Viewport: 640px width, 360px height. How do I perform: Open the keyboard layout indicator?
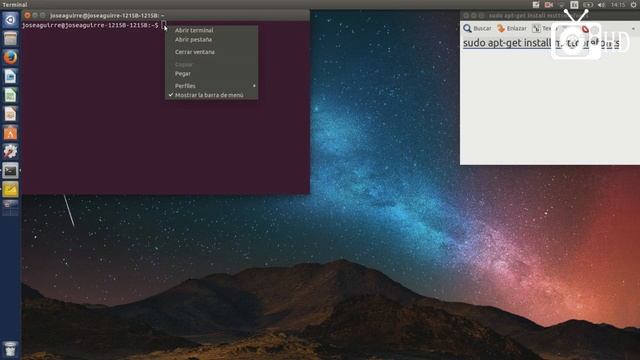[x=574, y=5]
